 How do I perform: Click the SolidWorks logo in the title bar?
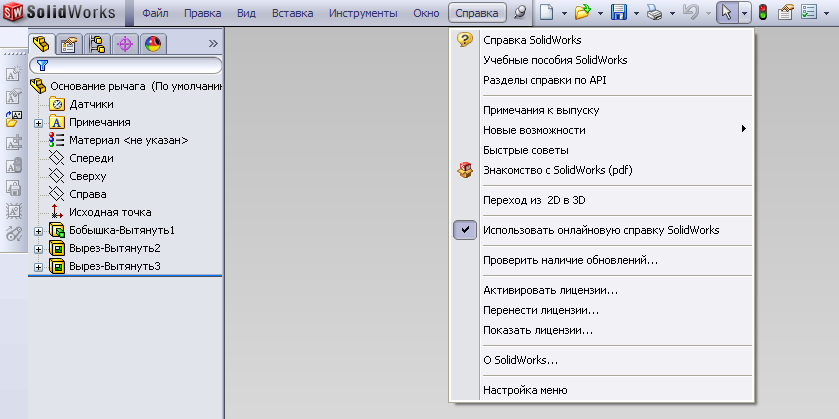pyautogui.click(x=59, y=12)
